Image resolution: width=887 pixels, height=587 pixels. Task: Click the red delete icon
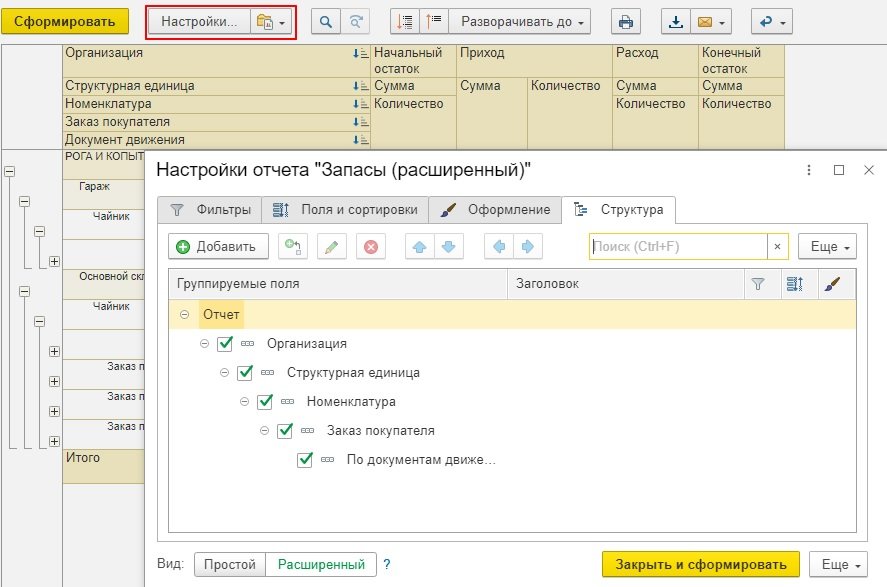tap(371, 247)
